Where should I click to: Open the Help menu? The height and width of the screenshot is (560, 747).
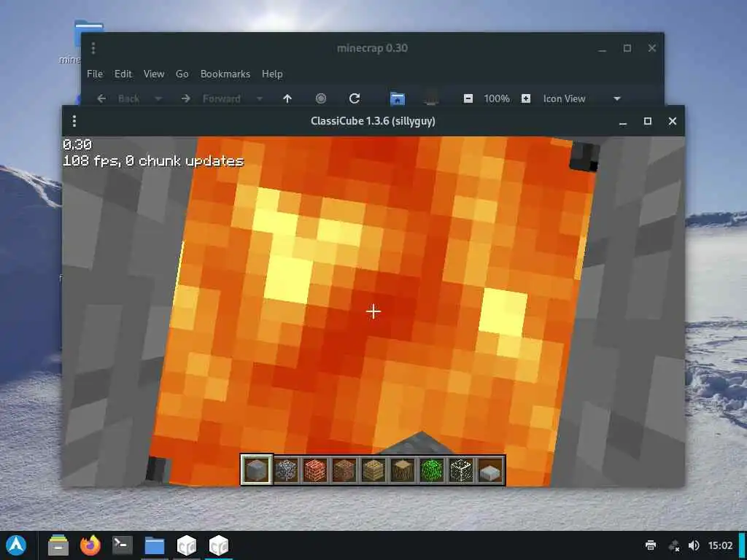[x=272, y=74]
